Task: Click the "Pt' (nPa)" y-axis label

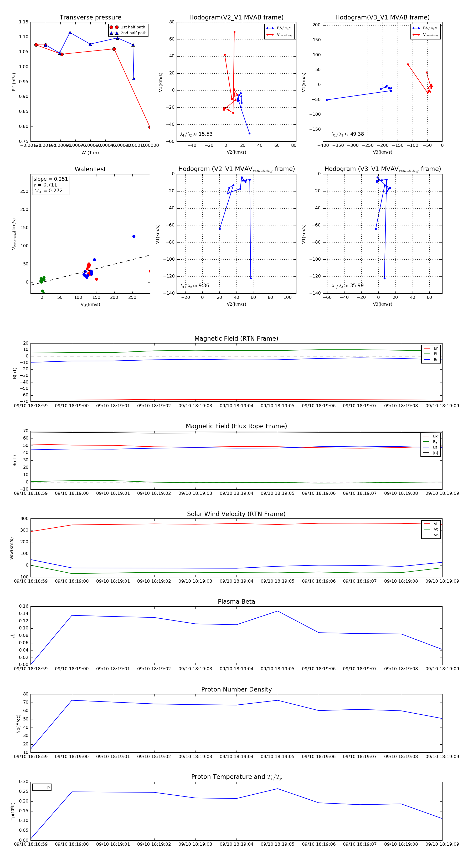Action: pyautogui.click(x=14, y=82)
